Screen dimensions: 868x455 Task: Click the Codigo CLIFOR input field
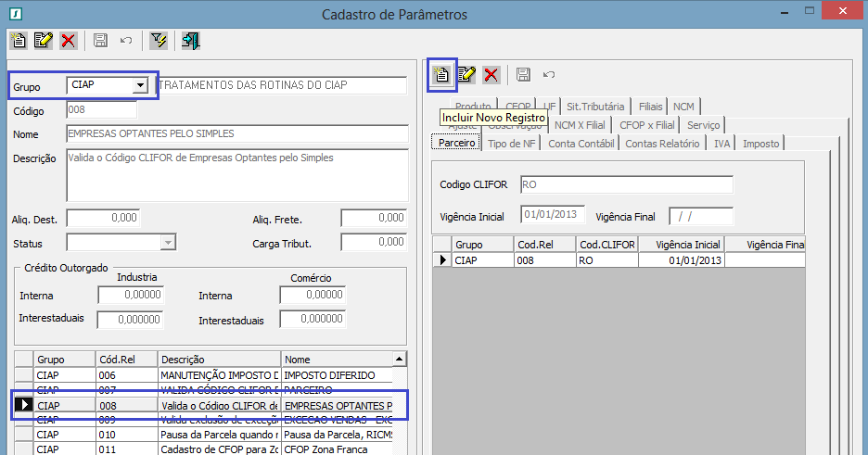[626, 184]
